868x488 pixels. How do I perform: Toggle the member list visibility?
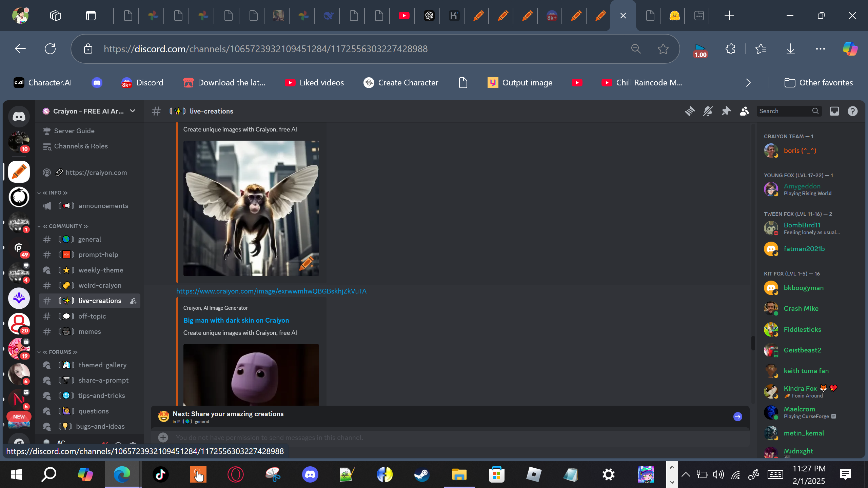[x=744, y=111]
